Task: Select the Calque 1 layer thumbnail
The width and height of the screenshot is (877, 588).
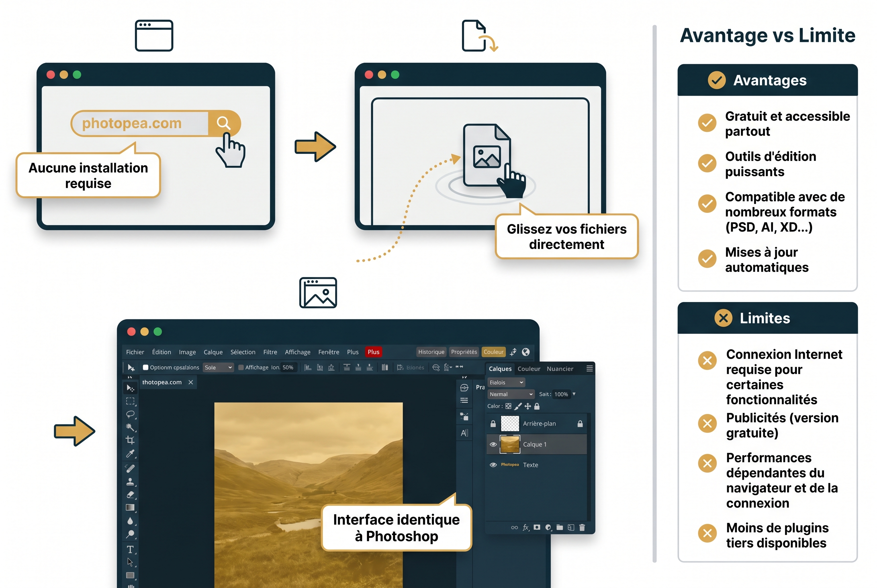Action: point(510,444)
